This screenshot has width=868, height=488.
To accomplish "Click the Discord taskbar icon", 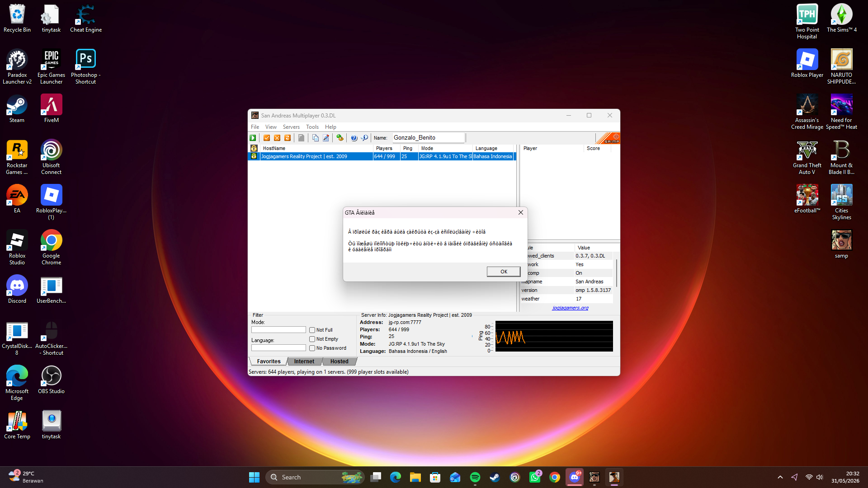I will [x=575, y=477].
